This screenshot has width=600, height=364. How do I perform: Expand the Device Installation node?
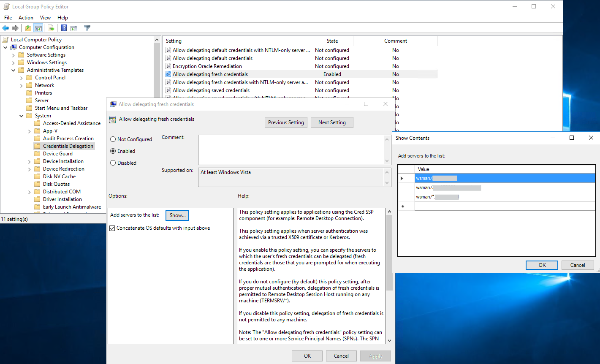coord(30,161)
